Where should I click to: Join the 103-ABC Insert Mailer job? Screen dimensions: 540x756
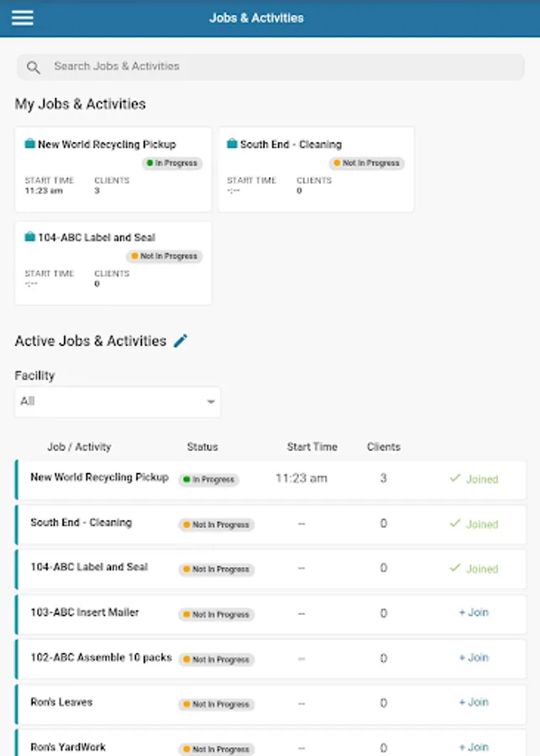coord(474,612)
